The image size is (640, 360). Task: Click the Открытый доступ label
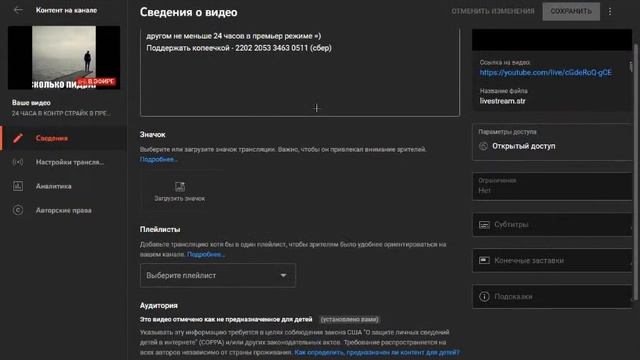[524, 146]
